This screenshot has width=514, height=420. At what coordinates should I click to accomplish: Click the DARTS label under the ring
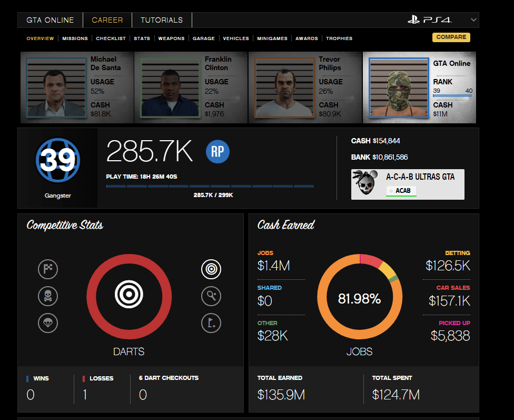coord(129,351)
